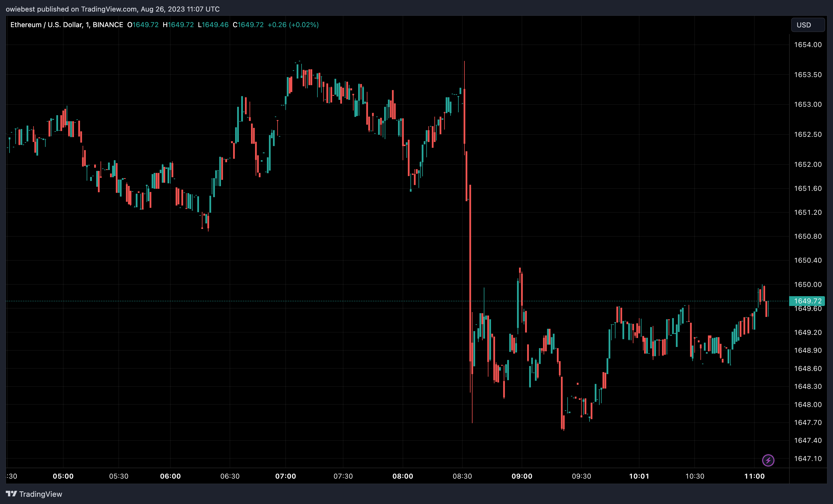Click the 08:00 time axis label
The image size is (833, 504).
[x=403, y=476]
